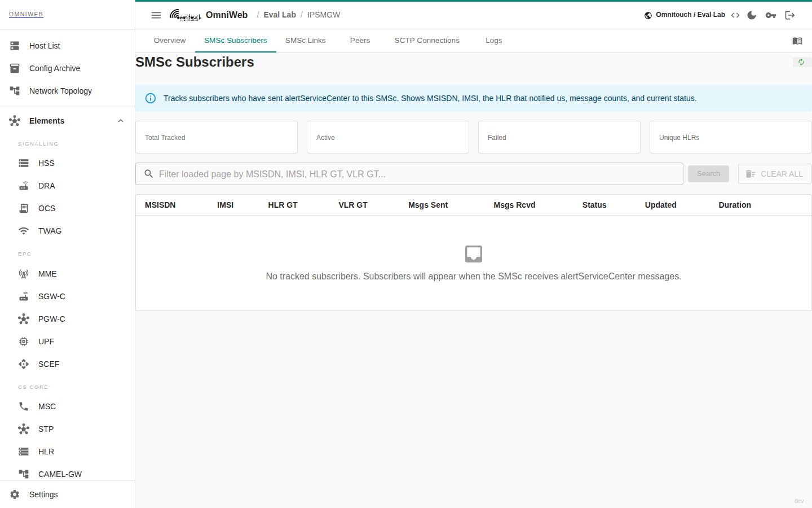Open PGW-C in the sidebar
812x508 pixels.
point(68,319)
